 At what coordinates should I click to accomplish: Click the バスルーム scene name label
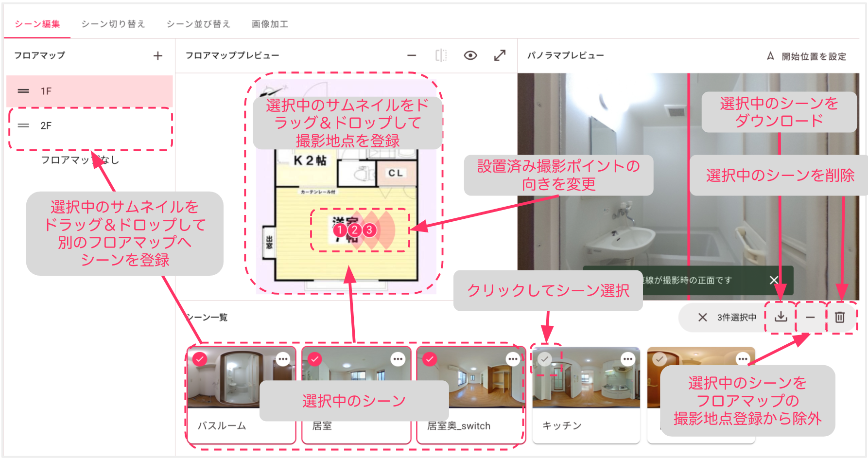coord(222,426)
